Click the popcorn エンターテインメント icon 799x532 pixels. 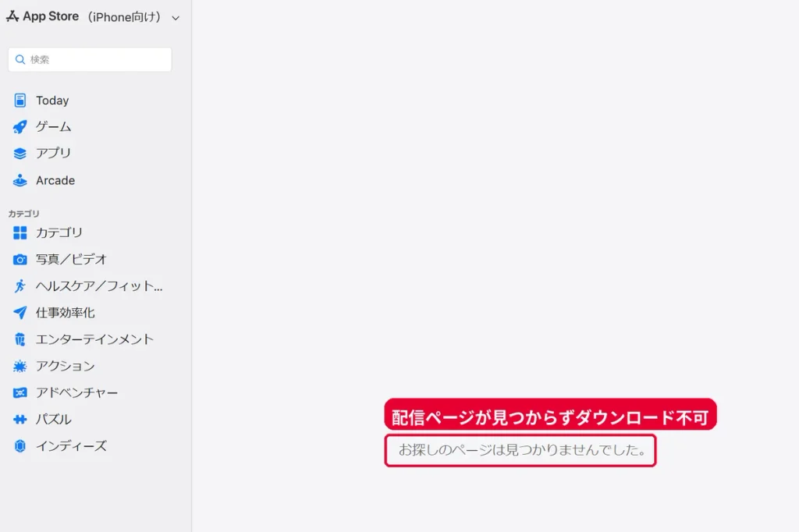[20, 339]
